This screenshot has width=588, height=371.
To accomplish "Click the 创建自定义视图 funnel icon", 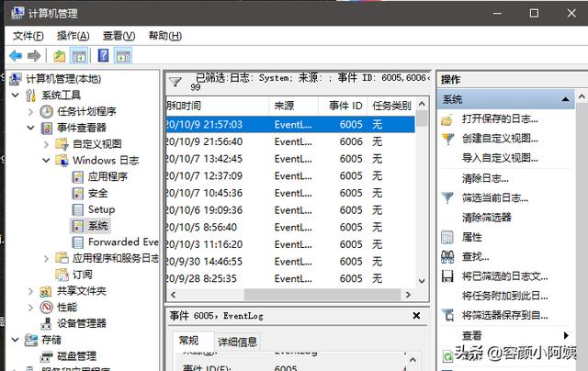I will point(447,139).
